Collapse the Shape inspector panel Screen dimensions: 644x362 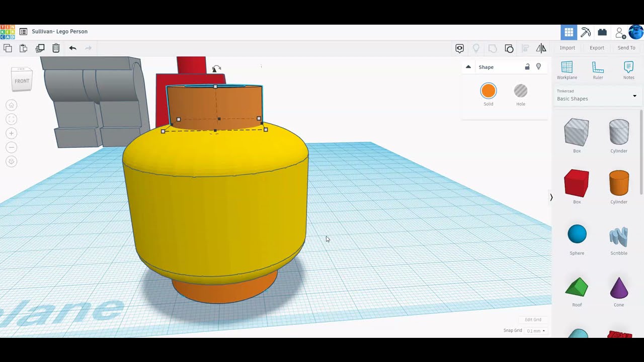click(468, 67)
